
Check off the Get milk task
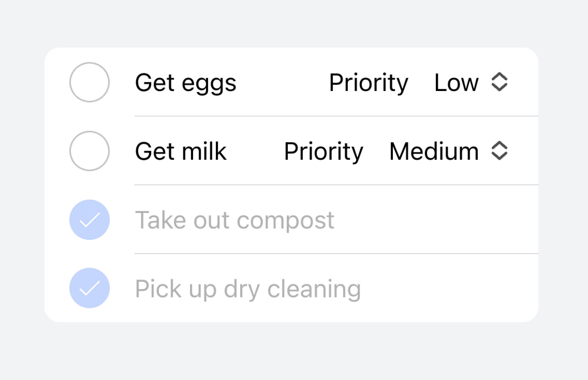point(89,151)
